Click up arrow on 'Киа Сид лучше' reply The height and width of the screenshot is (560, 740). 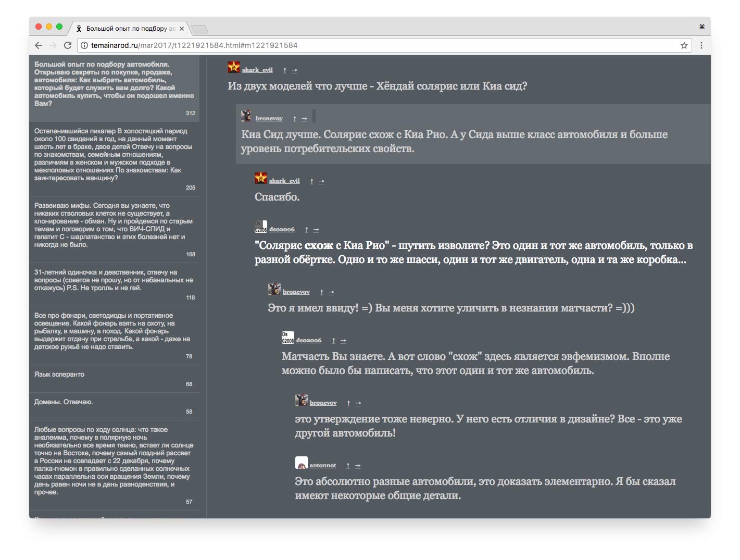click(294, 118)
